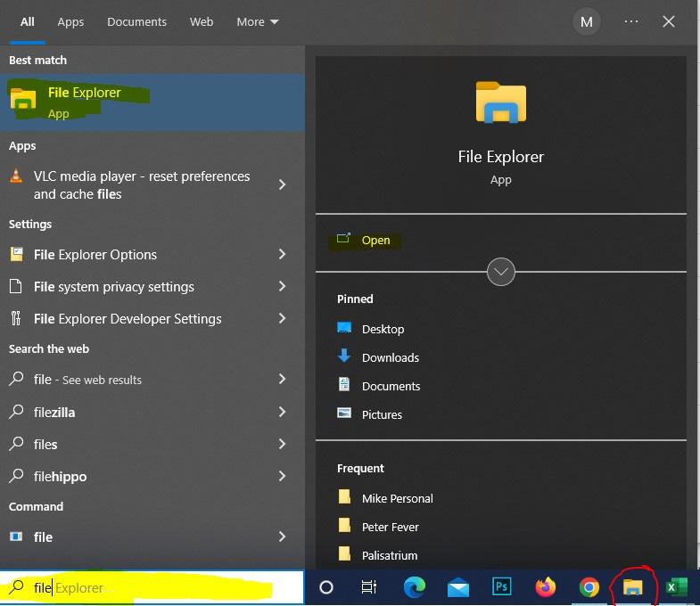Expand filezilla suggestion arrow
This screenshot has height=606, width=700.
pos(282,412)
